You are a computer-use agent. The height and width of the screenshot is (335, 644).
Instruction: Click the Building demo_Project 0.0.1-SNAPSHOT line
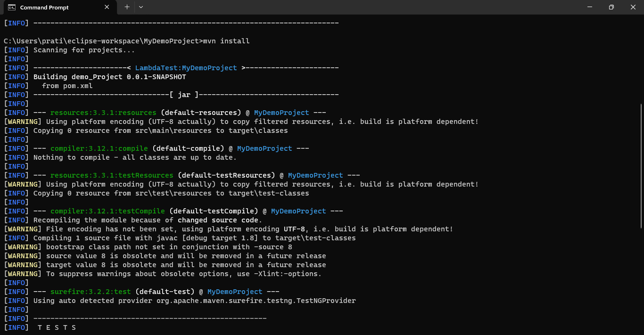tap(109, 77)
